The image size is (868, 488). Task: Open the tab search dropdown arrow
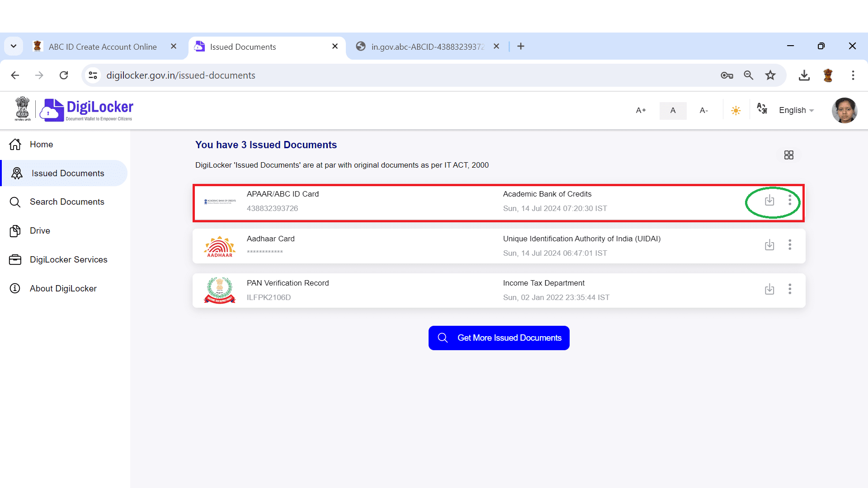pyautogui.click(x=14, y=46)
